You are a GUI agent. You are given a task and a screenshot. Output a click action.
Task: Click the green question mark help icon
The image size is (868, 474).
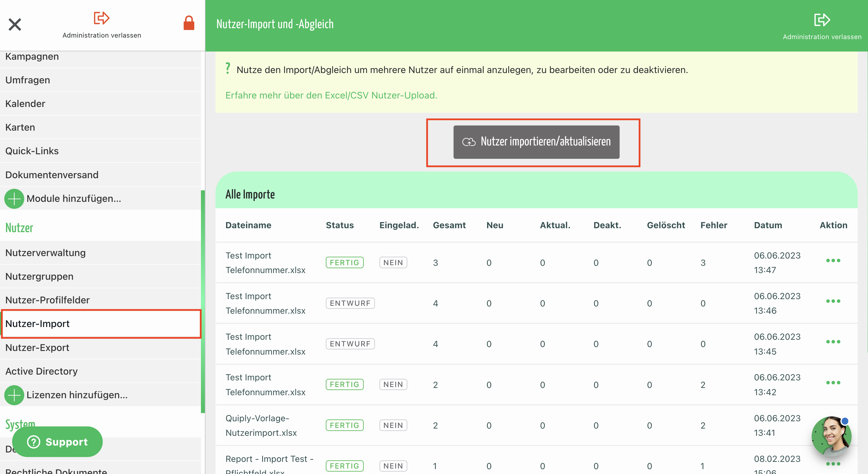coord(228,68)
